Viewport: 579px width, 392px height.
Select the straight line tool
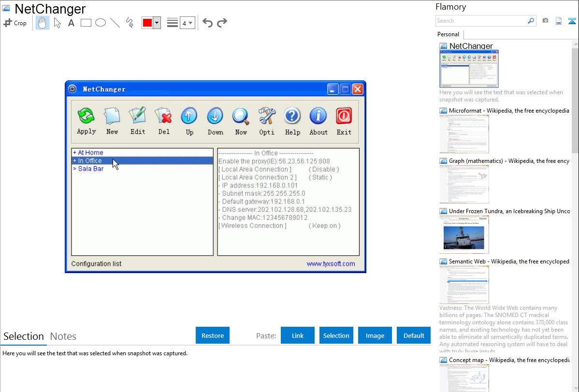click(x=115, y=23)
